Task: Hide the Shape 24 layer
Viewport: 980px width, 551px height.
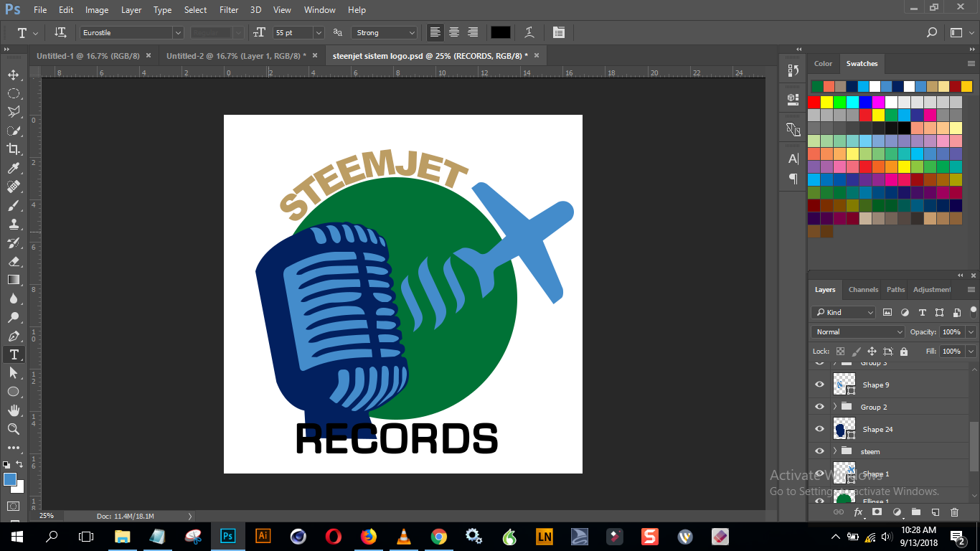Action: coord(819,429)
